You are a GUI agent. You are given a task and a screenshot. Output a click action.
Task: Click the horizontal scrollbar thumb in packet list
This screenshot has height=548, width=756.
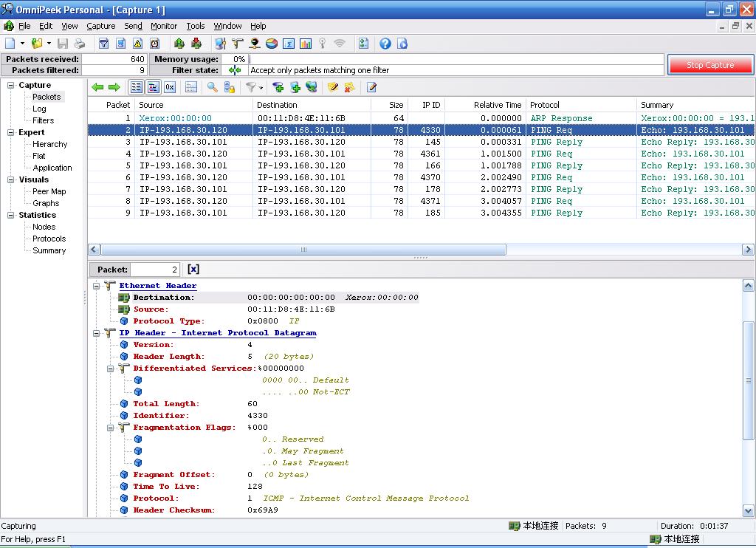pyautogui.click(x=303, y=250)
